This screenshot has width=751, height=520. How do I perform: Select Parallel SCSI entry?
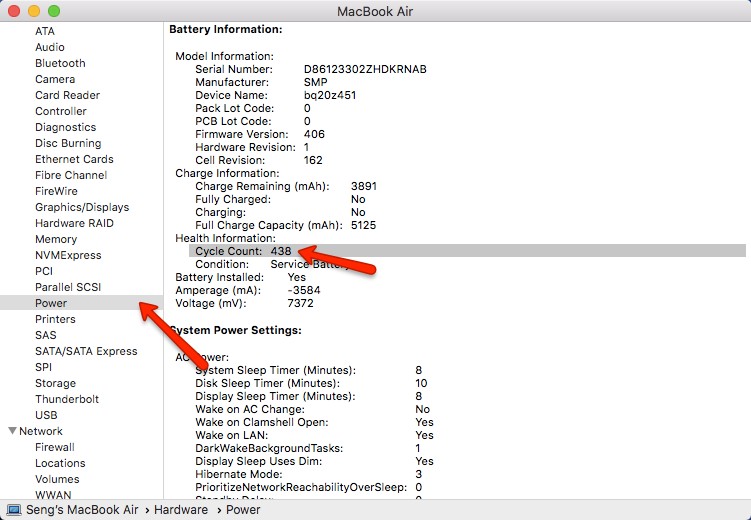pyautogui.click(x=68, y=287)
